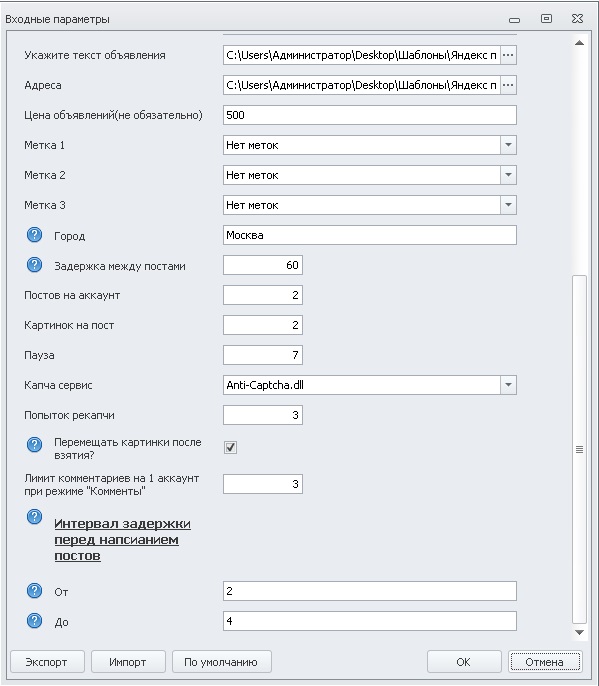Click help icon next to Город

pyautogui.click(x=34, y=235)
